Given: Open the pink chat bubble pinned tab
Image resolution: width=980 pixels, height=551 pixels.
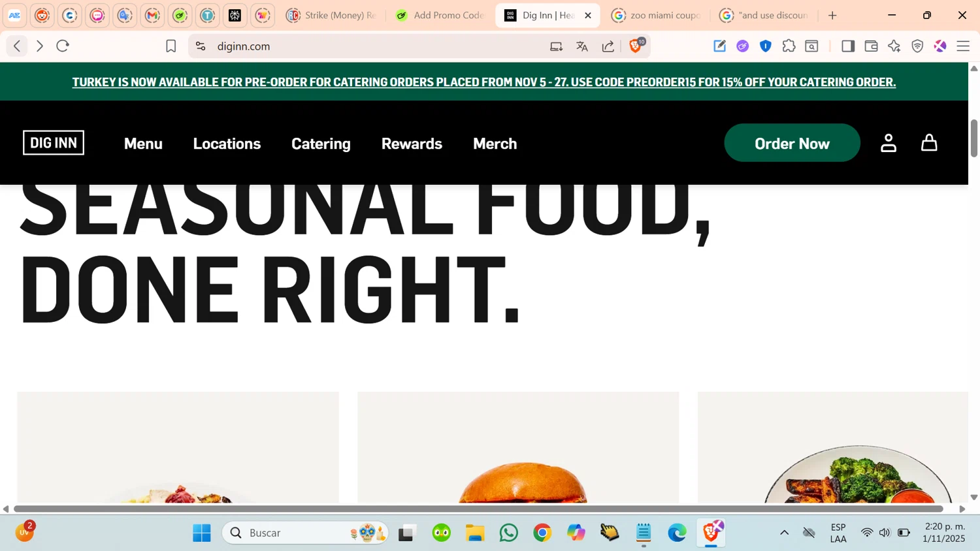Looking at the screenshot, I should [97, 15].
